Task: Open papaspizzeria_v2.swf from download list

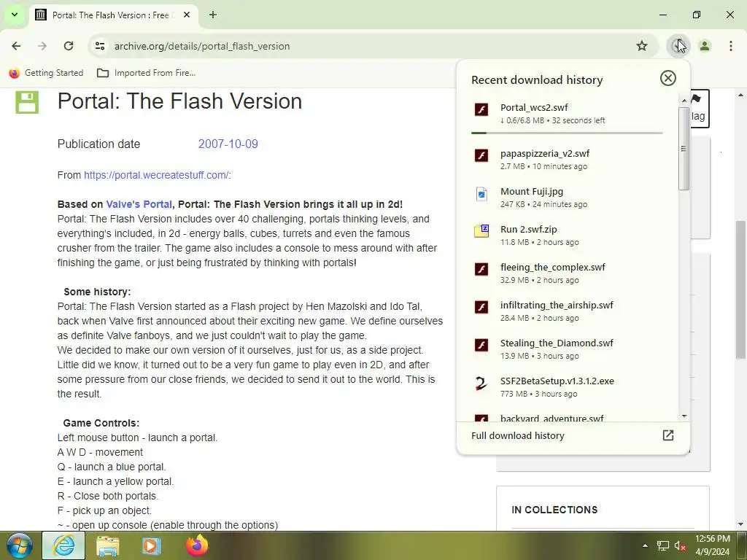Action: (x=567, y=159)
